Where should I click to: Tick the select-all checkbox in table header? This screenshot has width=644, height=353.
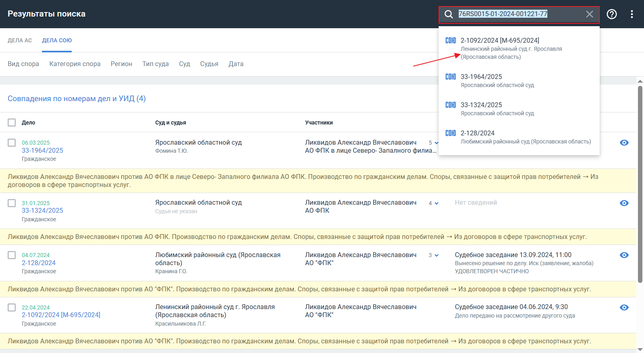tap(12, 123)
